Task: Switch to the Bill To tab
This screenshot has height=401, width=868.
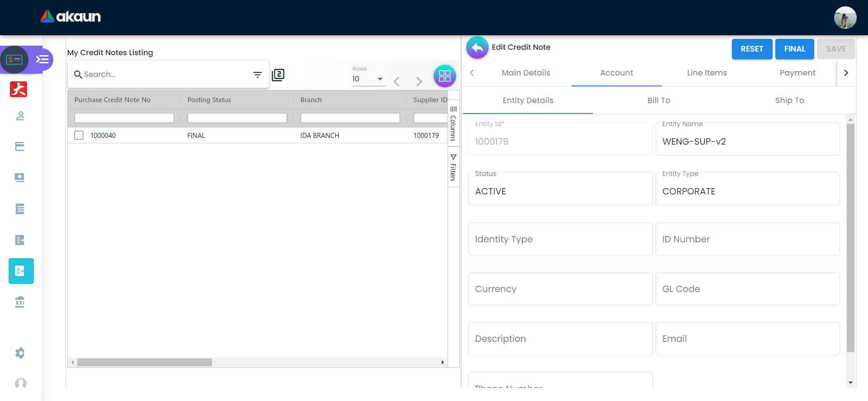Action: click(658, 100)
